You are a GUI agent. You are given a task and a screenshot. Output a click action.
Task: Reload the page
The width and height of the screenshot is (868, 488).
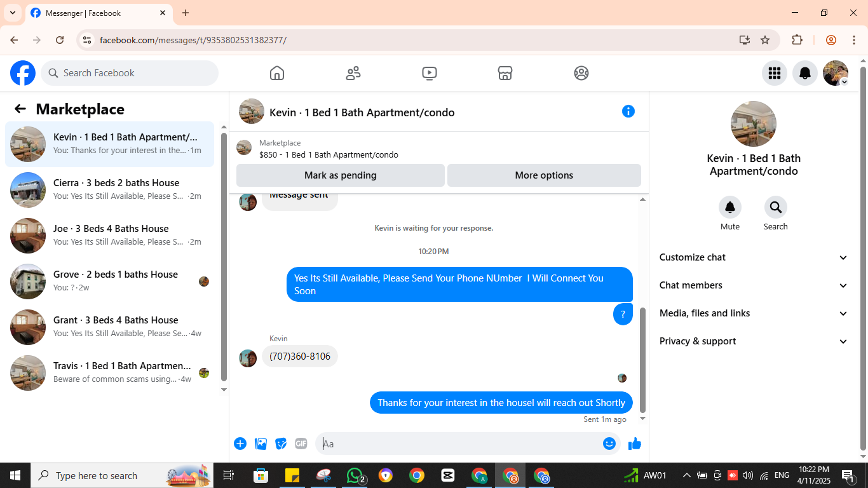[x=60, y=40]
